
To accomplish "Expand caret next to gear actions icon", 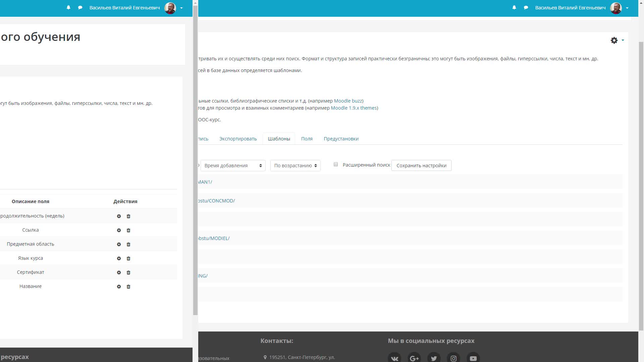I will coord(623,40).
